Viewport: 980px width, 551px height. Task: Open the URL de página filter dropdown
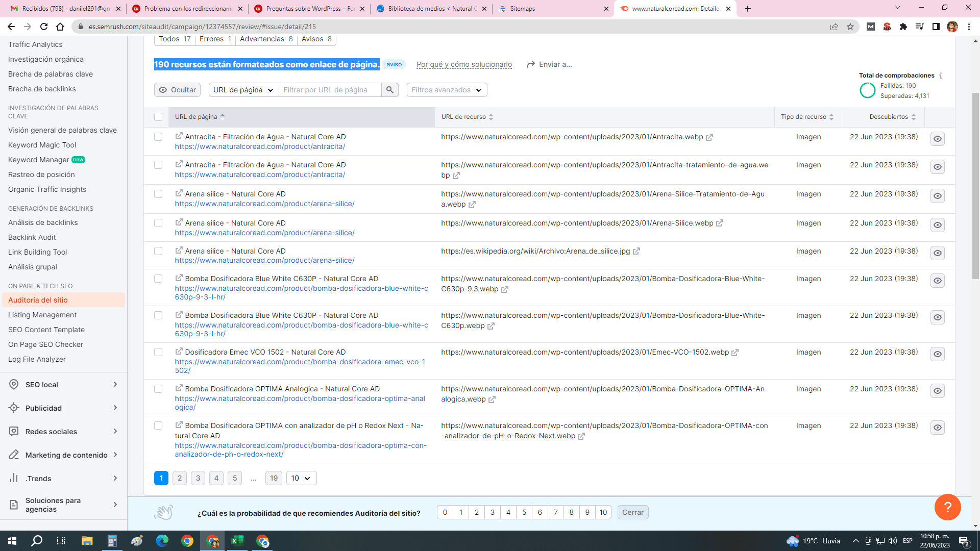(x=243, y=90)
